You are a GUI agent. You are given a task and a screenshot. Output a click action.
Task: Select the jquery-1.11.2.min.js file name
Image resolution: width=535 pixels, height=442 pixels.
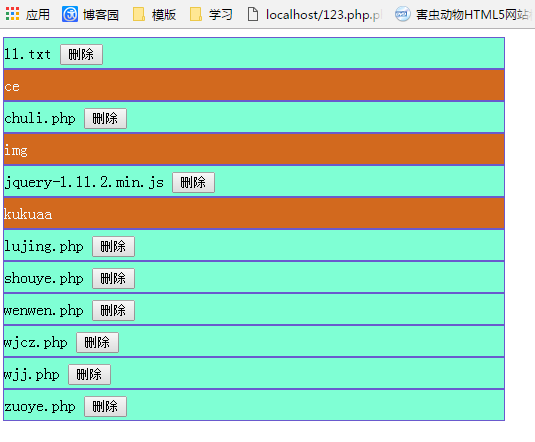[84, 183]
